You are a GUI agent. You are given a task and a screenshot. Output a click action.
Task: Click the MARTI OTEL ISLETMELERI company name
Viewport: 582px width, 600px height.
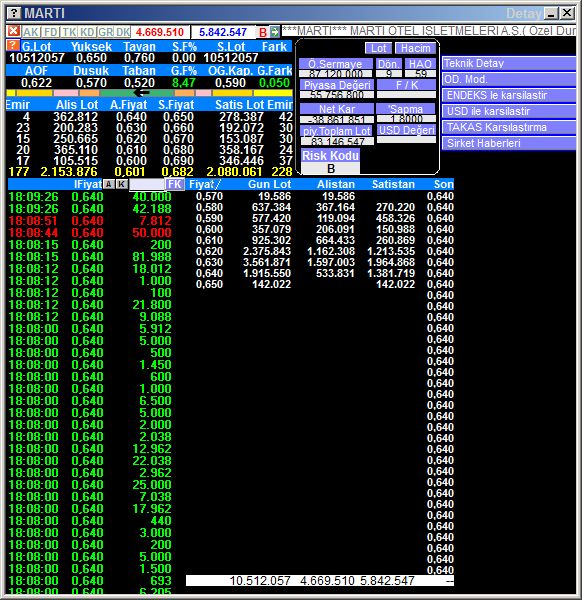pyautogui.click(x=435, y=31)
